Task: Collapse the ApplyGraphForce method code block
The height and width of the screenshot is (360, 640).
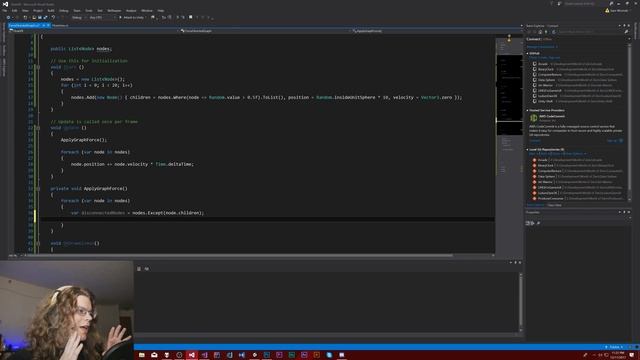Action: [38, 189]
